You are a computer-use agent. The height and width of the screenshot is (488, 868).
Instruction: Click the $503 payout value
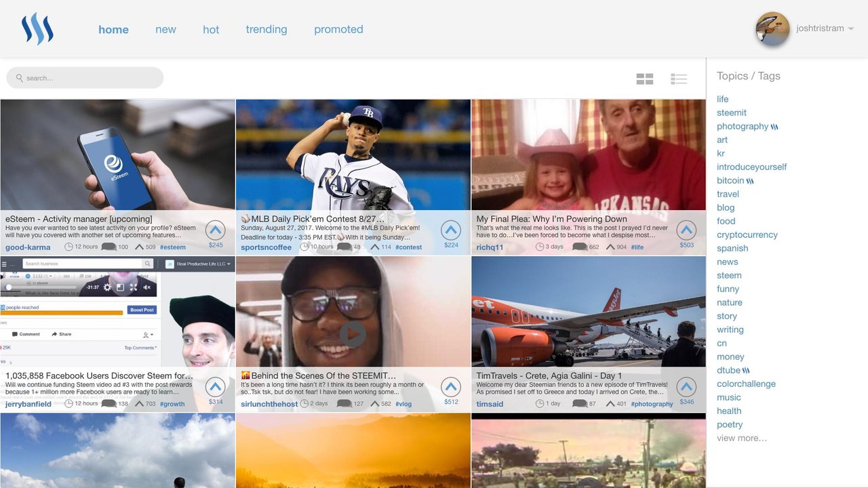pyautogui.click(x=686, y=245)
